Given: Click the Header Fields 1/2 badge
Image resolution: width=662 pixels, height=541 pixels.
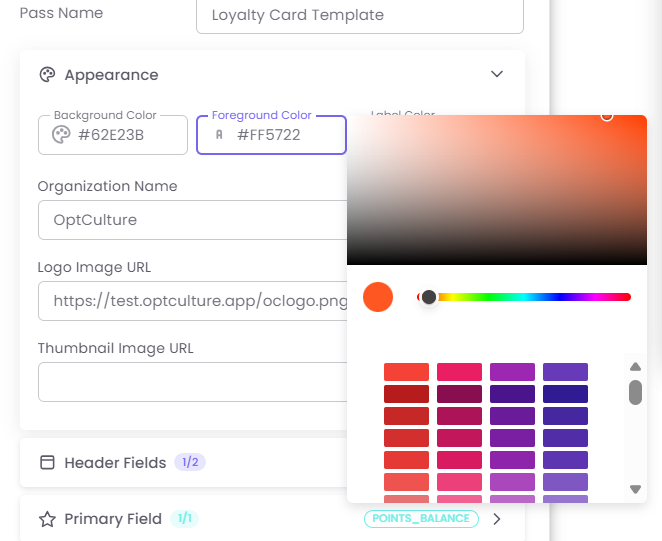Looking at the screenshot, I should pos(189,463).
